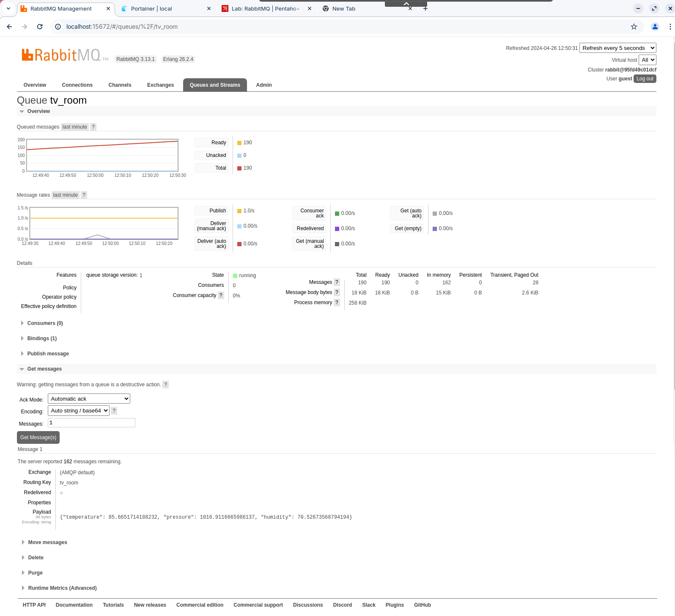Open the Virtual host selector

(x=647, y=60)
